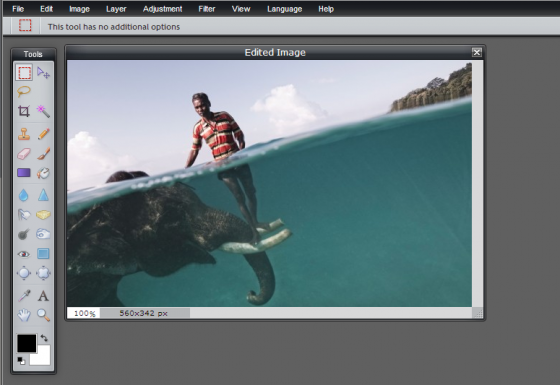Select the Sharpen triangle tool
The image size is (560, 385).
point(43,195)
